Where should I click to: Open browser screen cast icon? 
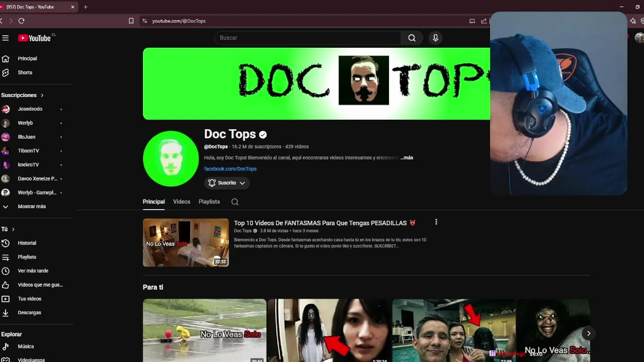pos(472,21)
